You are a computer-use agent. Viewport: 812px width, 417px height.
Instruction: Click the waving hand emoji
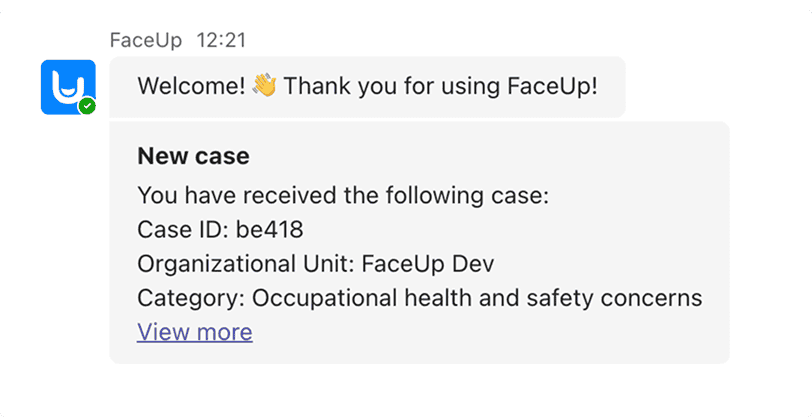(x=264, y=86)
